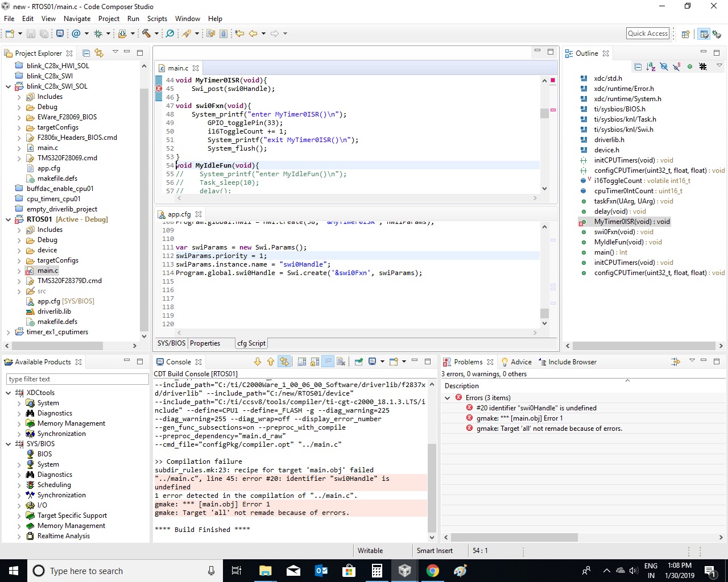This screenshot has height=582, width=728.
Task: Toggle Console wrap lines button
Action: pos(328,361)
